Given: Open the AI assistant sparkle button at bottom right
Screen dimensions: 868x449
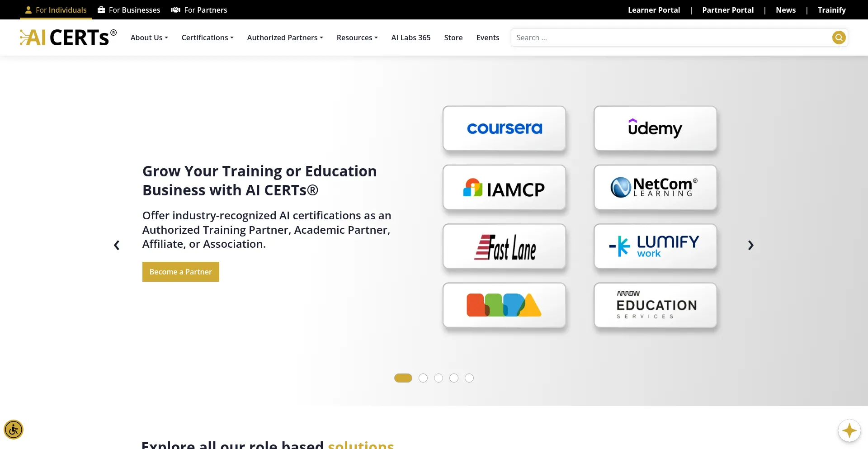Looking at the screenshot, I should [849, 430].
